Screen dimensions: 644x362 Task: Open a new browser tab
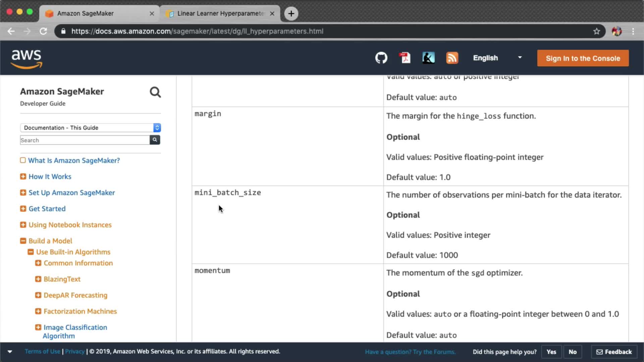[291, 13]
